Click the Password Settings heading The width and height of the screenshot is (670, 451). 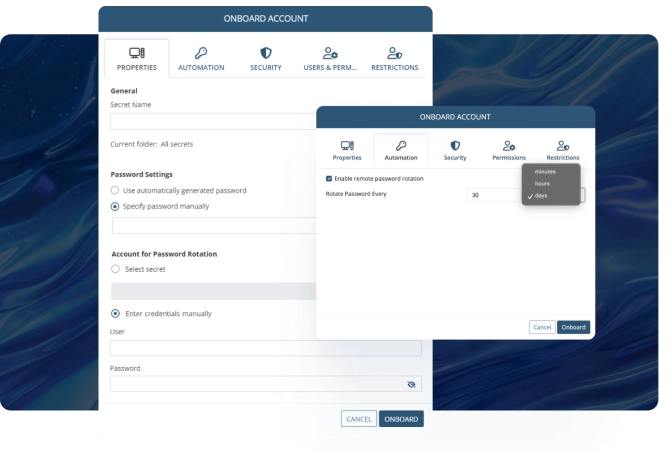tap(141, 174)
